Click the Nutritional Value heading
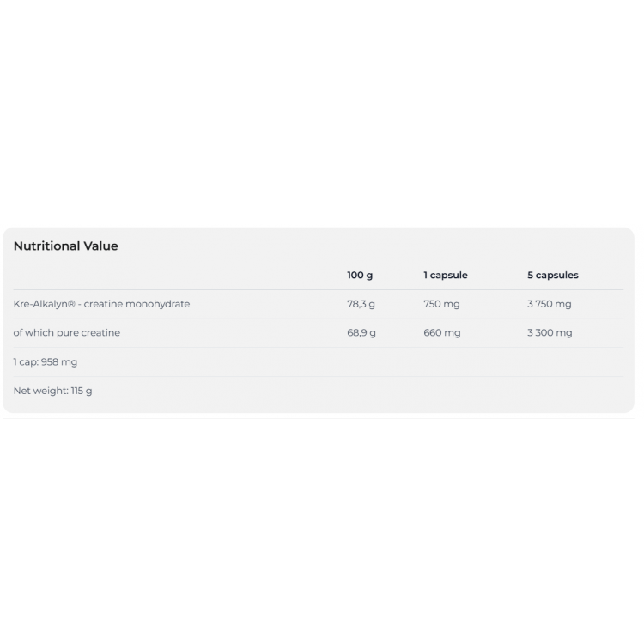This screenshot has height=644, width=644. (65, 246)
